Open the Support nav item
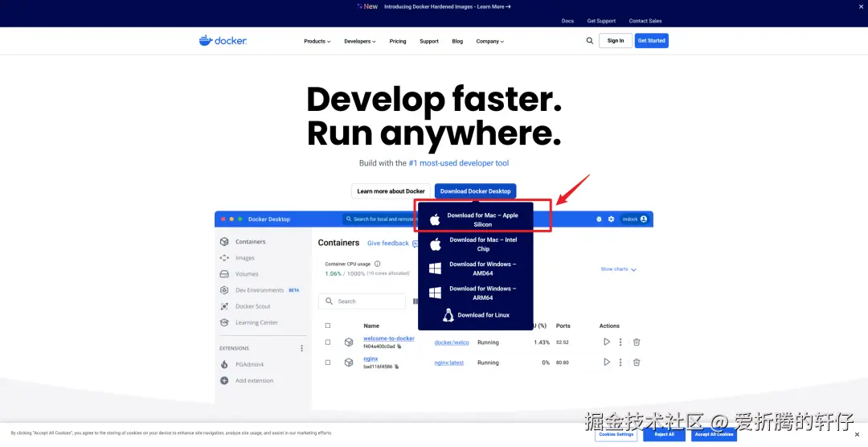The image size is (868, 447). pos(429,41)
